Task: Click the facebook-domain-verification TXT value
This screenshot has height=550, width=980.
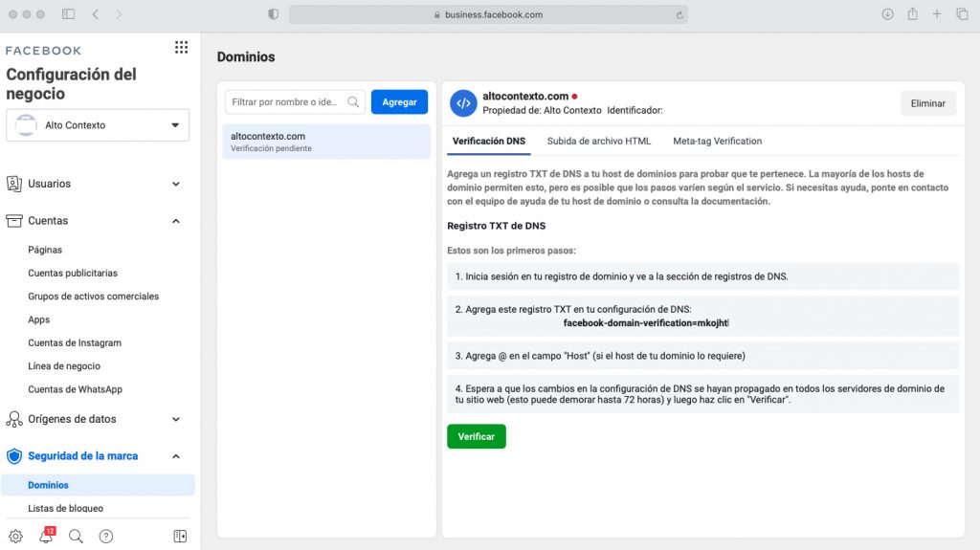Action: click(x=646, y=323)
